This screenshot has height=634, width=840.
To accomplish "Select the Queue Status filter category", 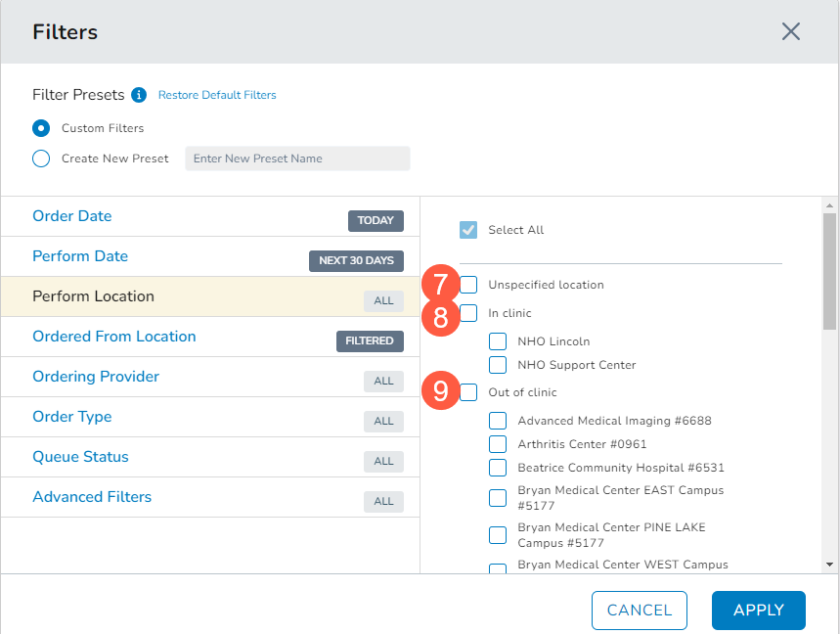I will pos(80,457).
